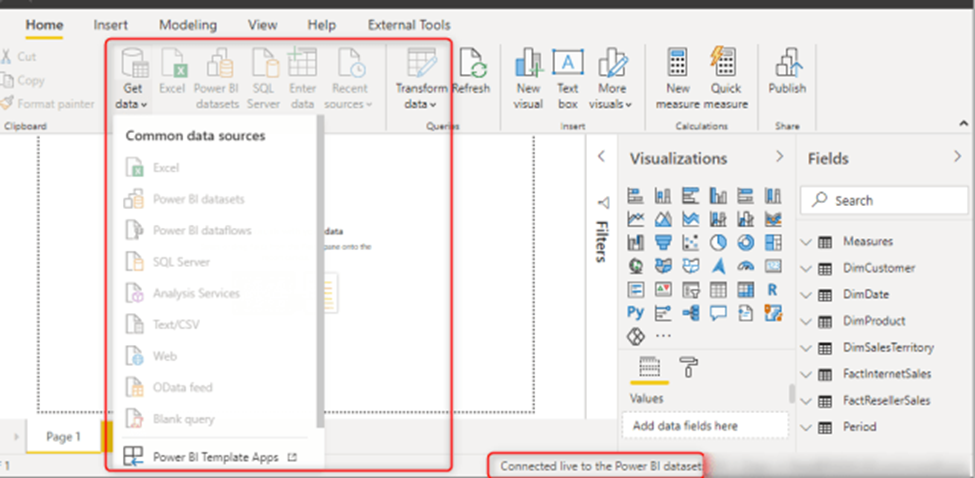
Task: Click the Common data sources scrollbar
Action: [x=320, y=270]
